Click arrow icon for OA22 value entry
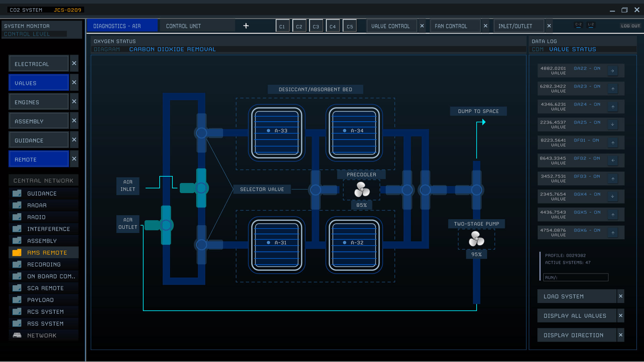This screenshot has width=644, height=362. 612,71
